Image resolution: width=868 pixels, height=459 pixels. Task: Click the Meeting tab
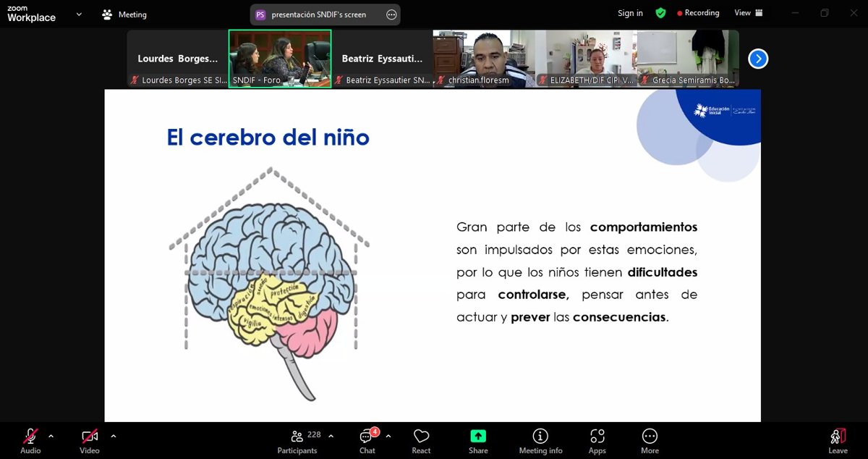coord(124,14)
